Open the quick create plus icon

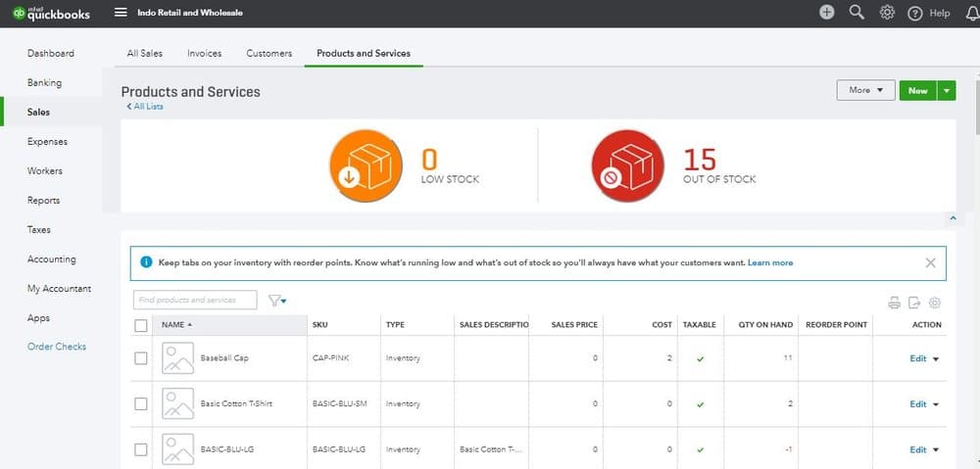tap(827, 13)
